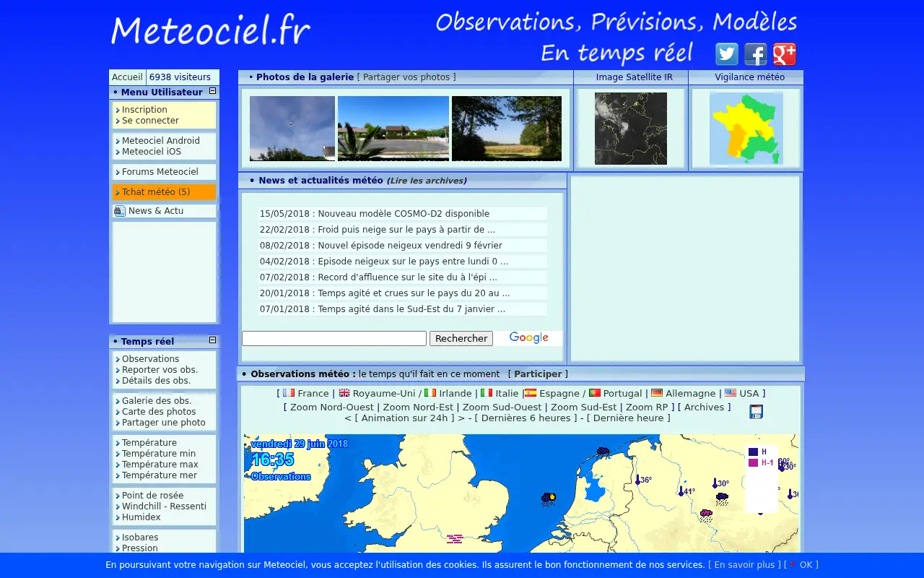Select the Royaume-Uni flag icon
924x578 pixels.
pyautogui.click(x=344, y=393)
